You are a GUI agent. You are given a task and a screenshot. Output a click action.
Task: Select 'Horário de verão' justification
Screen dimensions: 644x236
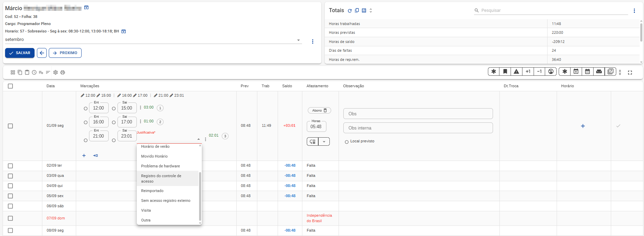pyautogui.click(x=168, y=146)
